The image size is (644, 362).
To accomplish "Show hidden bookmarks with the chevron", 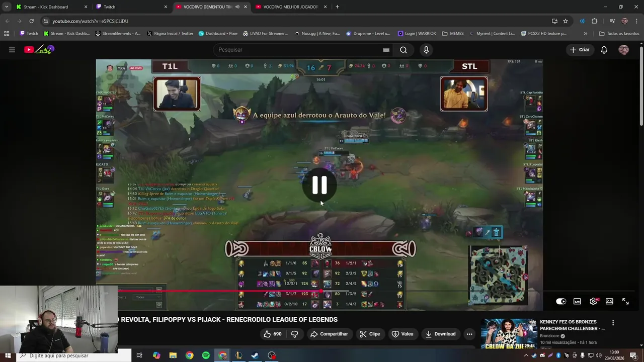I will [x=585, y=34].
